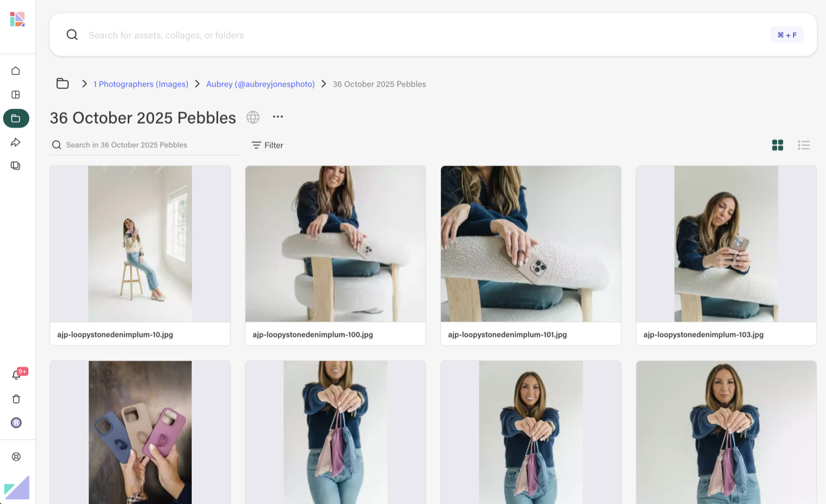
Task: Switch to grid view
Action: click(x=778, y=145)
